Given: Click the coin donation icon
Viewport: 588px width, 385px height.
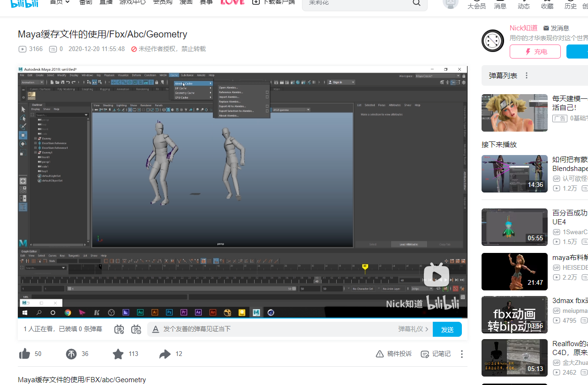Looking at the screenshot, I should 71,354.
